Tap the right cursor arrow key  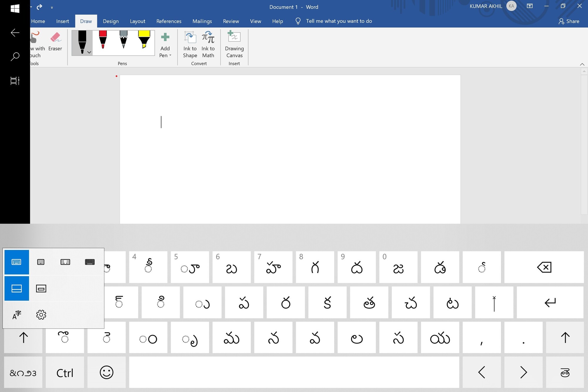coord(523,373)
